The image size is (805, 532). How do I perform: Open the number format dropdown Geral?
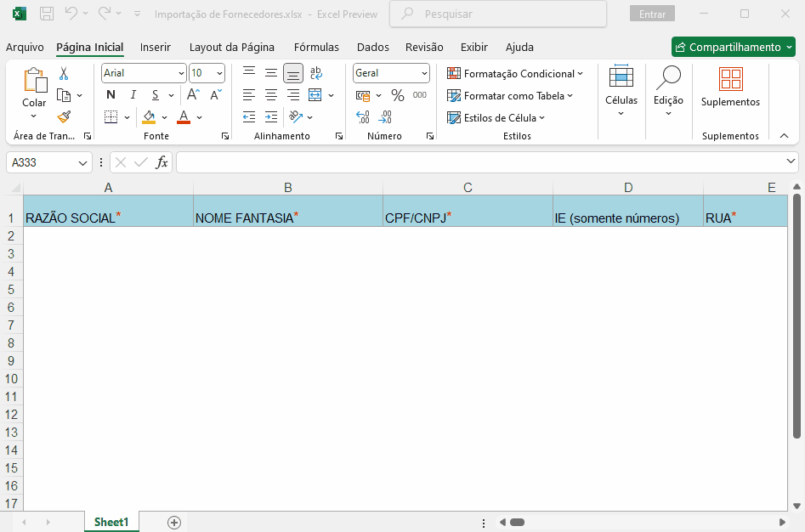424,73
